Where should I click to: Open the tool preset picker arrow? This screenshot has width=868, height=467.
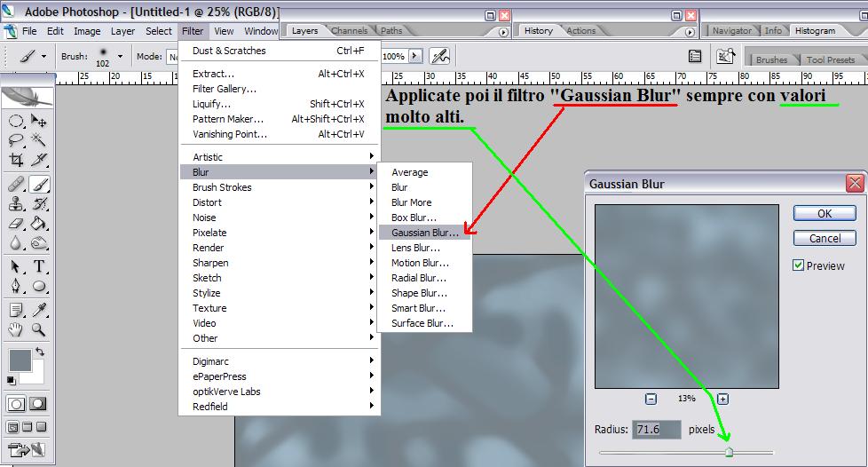pos(43,56)
